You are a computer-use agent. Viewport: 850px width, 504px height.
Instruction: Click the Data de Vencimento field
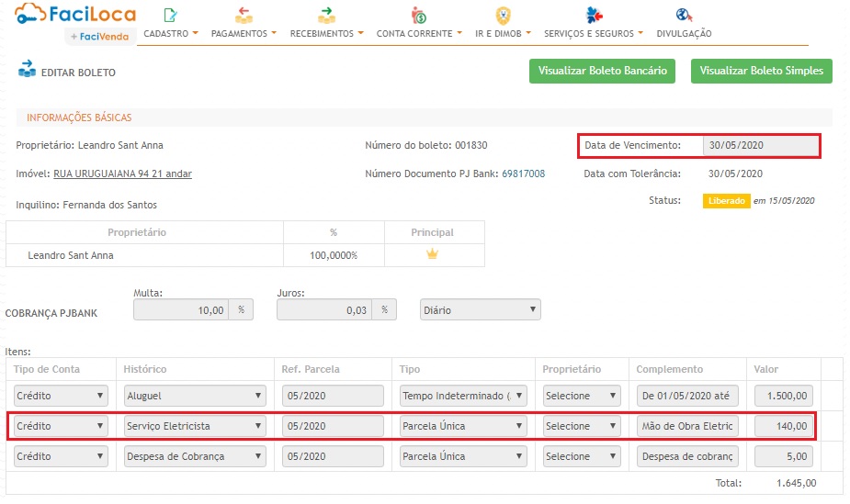point(758,145)
